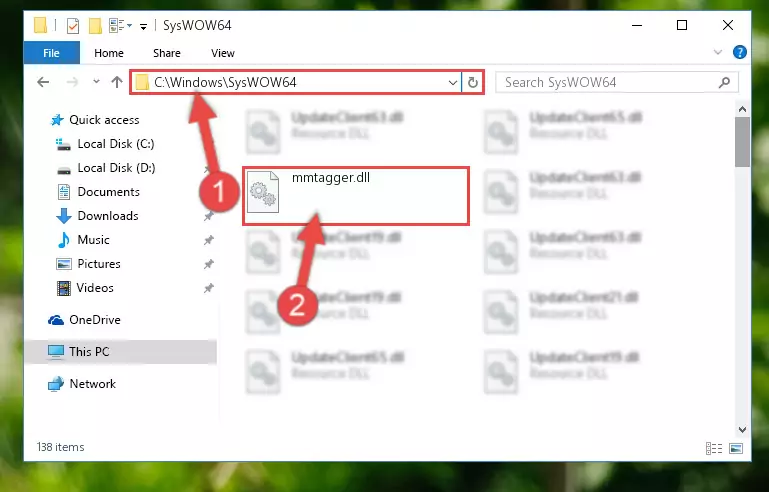
Task: Open Music folder in sidebar
Action: click(x=93, y=240)
